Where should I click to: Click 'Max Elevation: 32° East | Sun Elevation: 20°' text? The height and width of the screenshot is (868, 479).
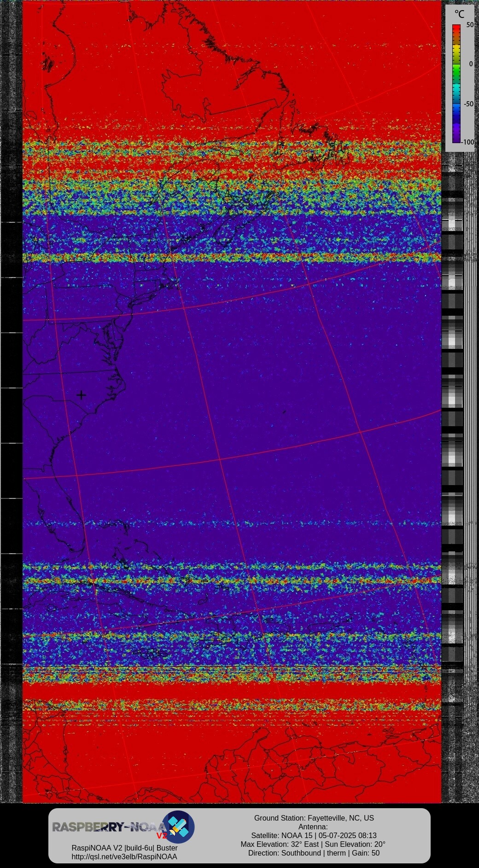(x=313, y=844)
